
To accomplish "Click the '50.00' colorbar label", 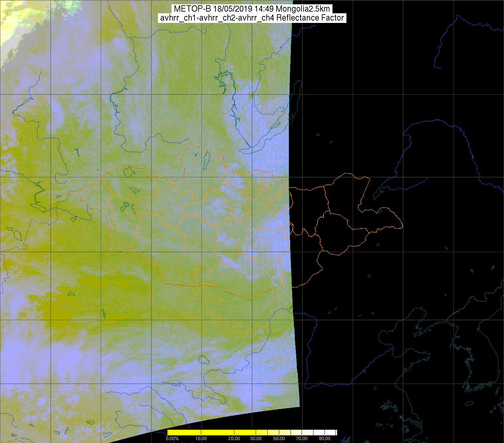I will coord(279,439).
